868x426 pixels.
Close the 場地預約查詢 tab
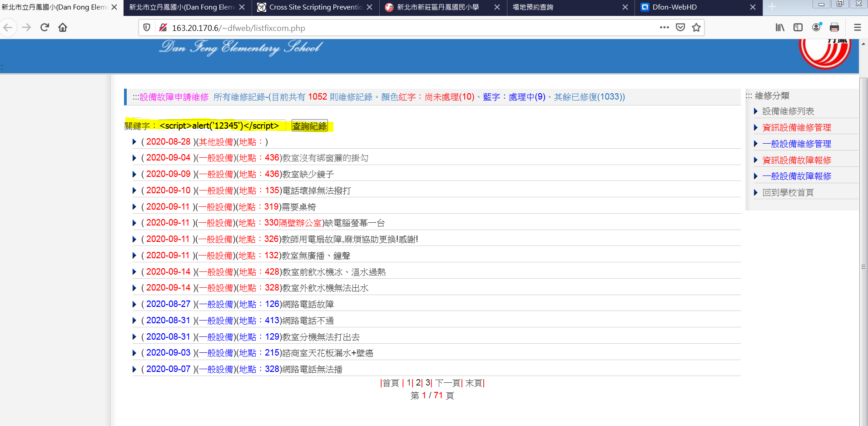(x=625, y=7)
